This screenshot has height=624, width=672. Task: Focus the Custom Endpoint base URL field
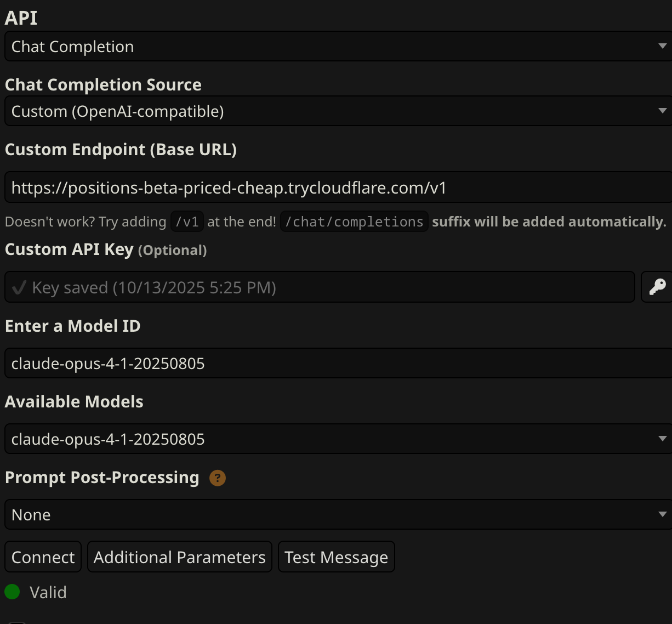pyautogui.click(x=336, y=188)
